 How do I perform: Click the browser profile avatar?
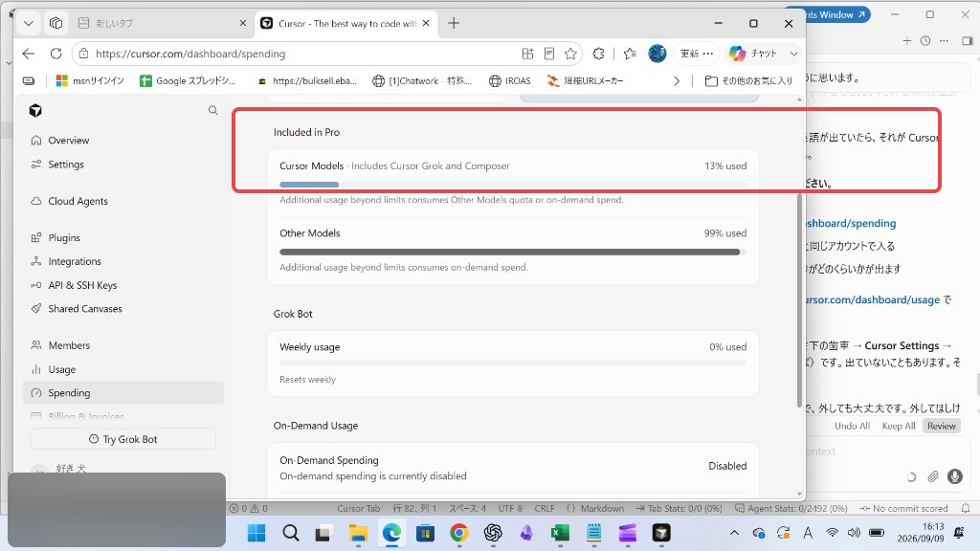657,54
